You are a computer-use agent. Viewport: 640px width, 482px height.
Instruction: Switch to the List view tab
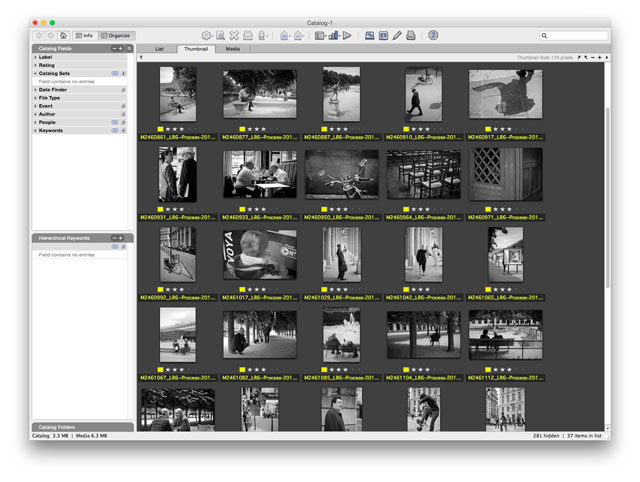tap(159, 49)
